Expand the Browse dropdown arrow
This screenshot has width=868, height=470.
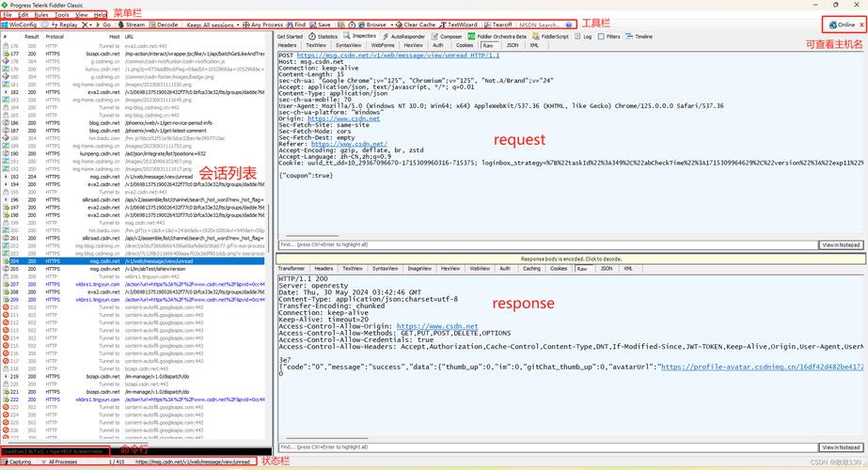[391, 25]
